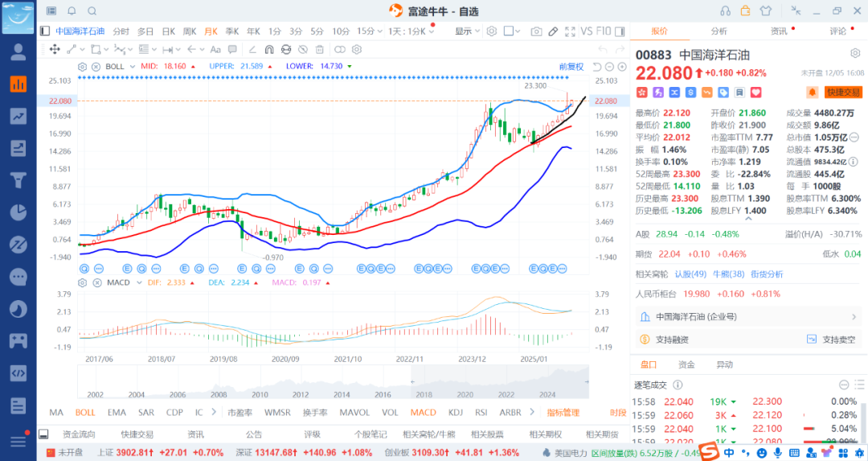Expand the 中国海洋石油 (企业号) row

(x=748, y=317)
